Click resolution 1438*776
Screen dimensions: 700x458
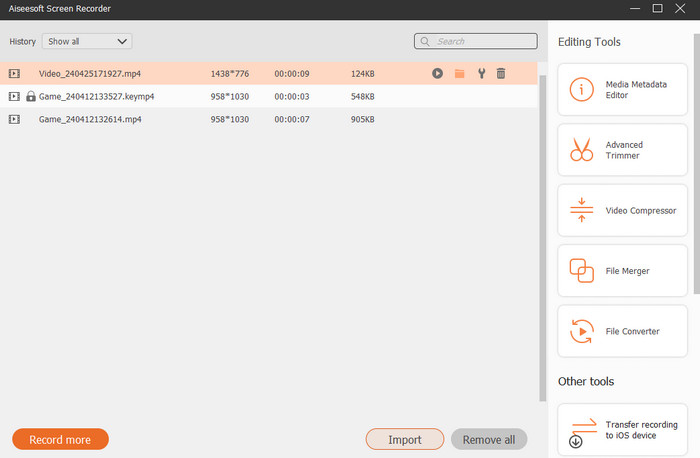(x=230, y=74)
